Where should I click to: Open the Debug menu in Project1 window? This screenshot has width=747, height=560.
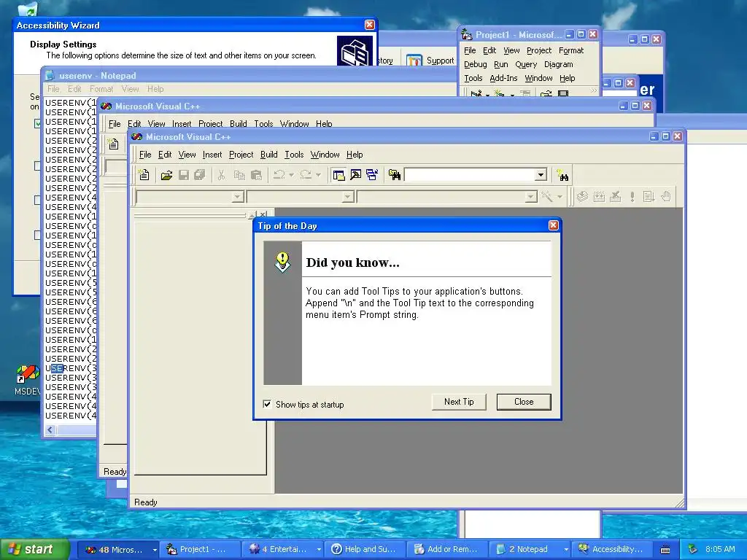click(476, 64)
